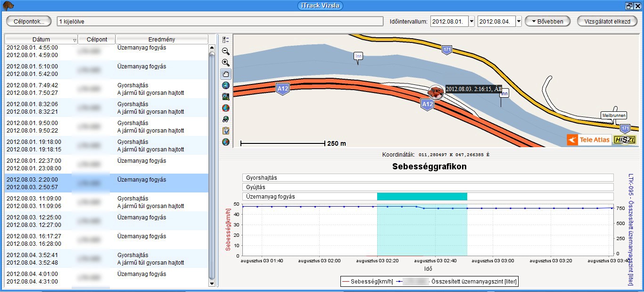
Task: Select the 2012.08.04. 4:01:00 fuel row
Action: click(106, 277)
